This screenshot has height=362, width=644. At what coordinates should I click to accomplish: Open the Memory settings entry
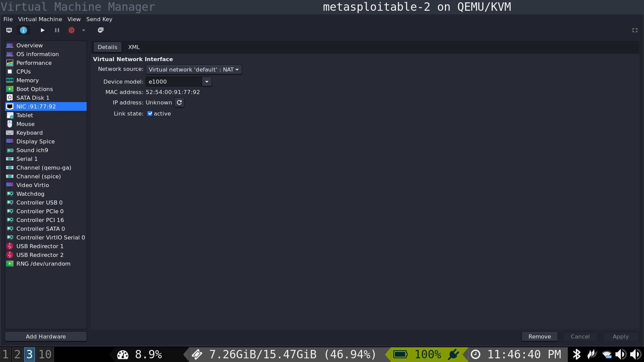tap(46, 80)
